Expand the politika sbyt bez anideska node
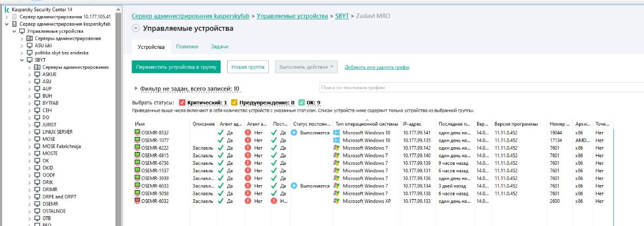 (x=22, y=53)
